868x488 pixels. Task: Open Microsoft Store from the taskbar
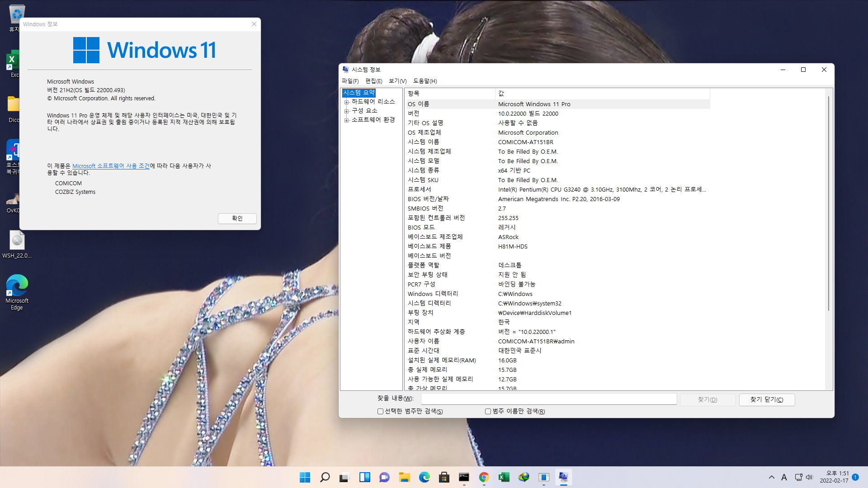point(444,477)
